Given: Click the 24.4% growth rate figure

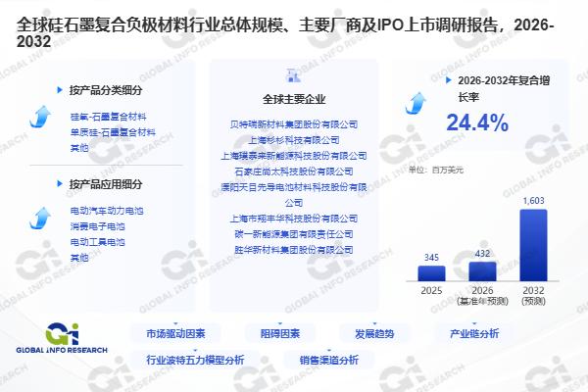Looking at the screenshot, I should (x=477, y=122).
